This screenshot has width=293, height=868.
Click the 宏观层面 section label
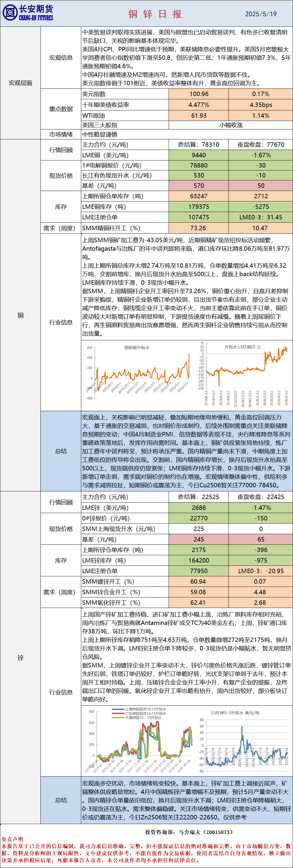point(20,83)
